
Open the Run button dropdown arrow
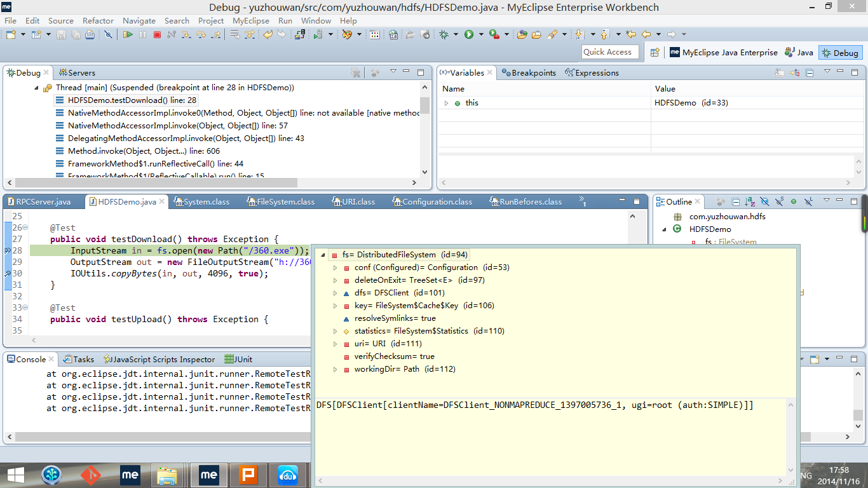(x=481, y=34)
